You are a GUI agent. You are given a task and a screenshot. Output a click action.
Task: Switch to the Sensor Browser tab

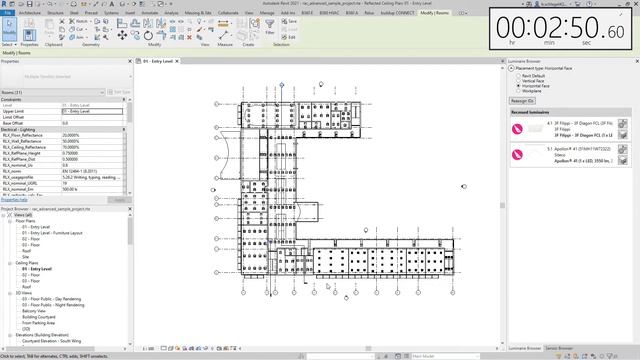click(559, 348)
